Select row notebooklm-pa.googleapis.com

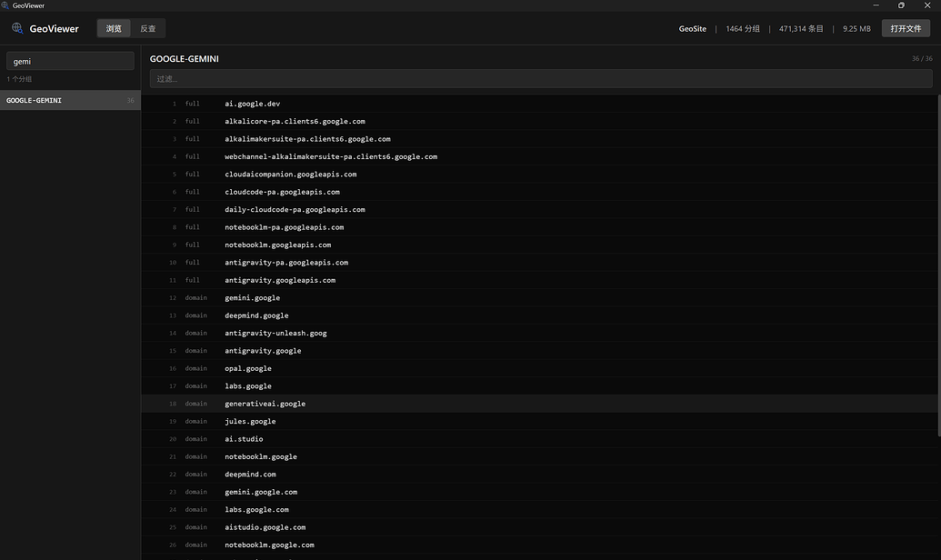[539, 227]
